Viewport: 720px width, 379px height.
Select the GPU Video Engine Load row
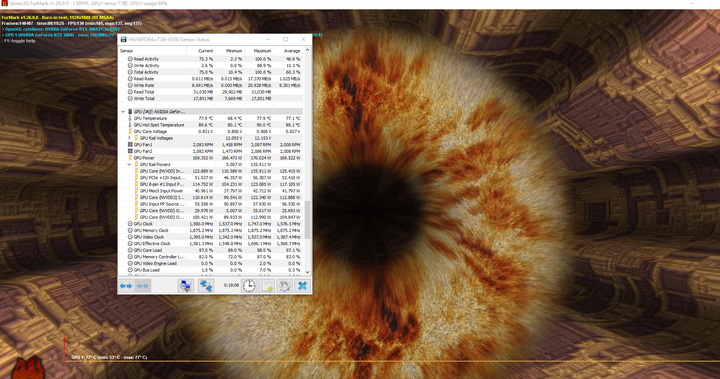coord(211,264)
